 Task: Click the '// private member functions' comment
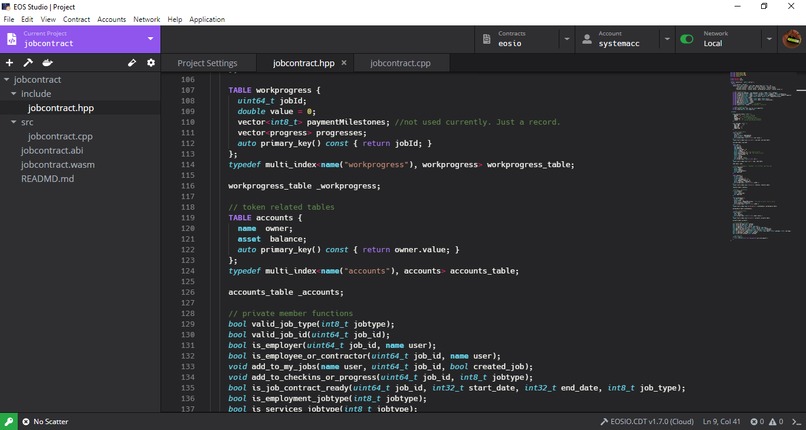click(291, 313)
